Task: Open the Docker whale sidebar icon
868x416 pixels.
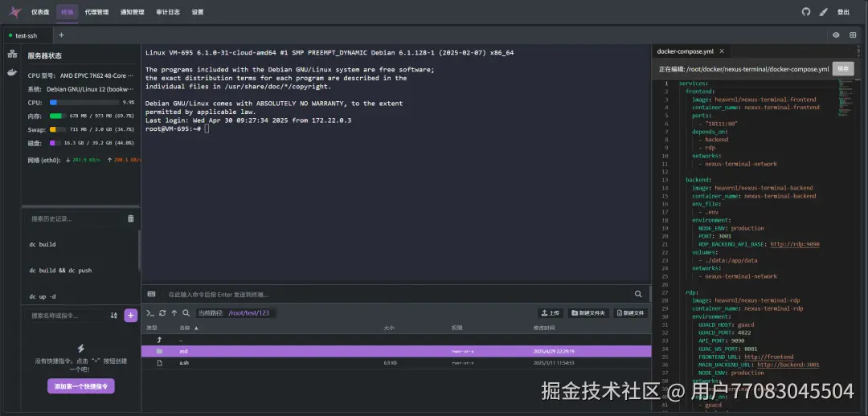Action: tap(11, 72)
